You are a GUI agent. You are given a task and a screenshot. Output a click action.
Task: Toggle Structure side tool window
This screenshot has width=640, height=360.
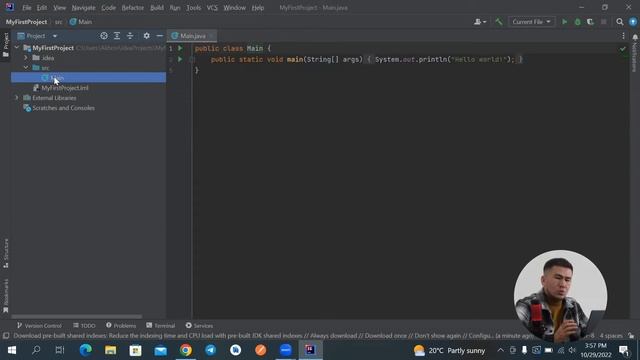pos(6,253)
